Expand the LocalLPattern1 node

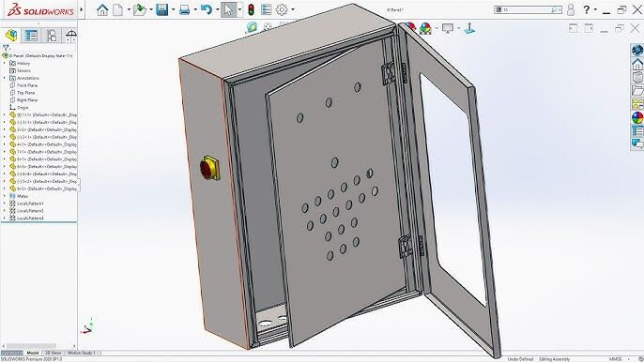5,204
